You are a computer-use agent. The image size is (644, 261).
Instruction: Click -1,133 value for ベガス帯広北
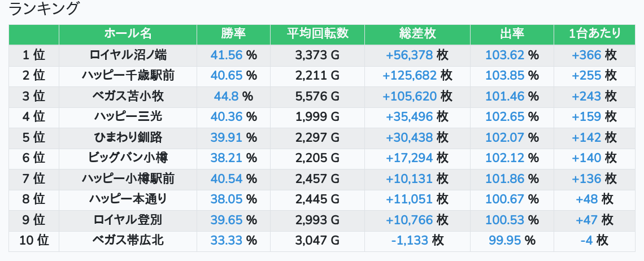point(410,241)
